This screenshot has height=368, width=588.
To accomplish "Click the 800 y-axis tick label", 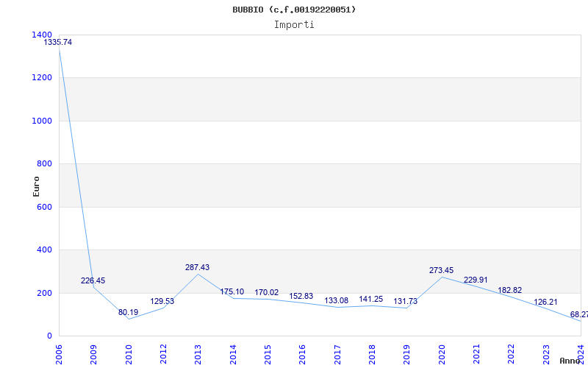I will pos(44,163).
